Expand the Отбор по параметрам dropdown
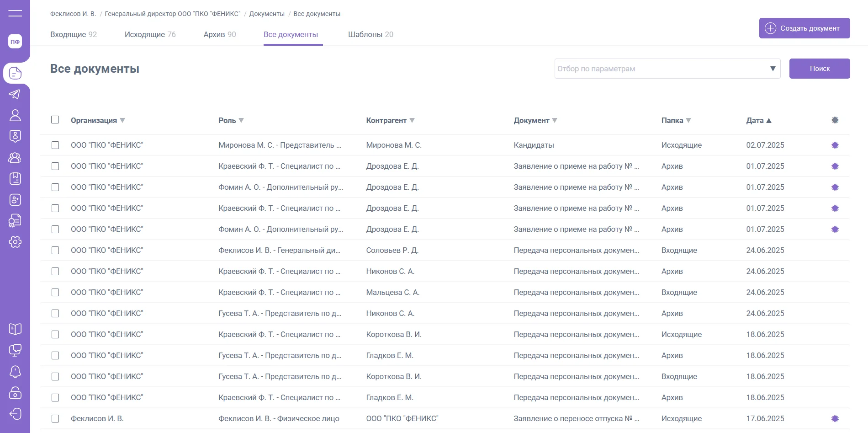Image resolution: width=868 pixels, height=433 pixels. pyautogui.click(x=773, y=69)
